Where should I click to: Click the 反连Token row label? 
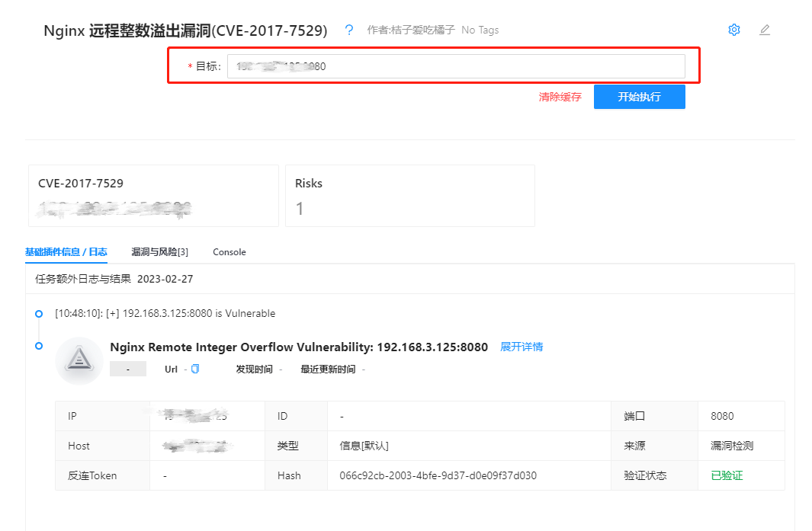point(92,475)
